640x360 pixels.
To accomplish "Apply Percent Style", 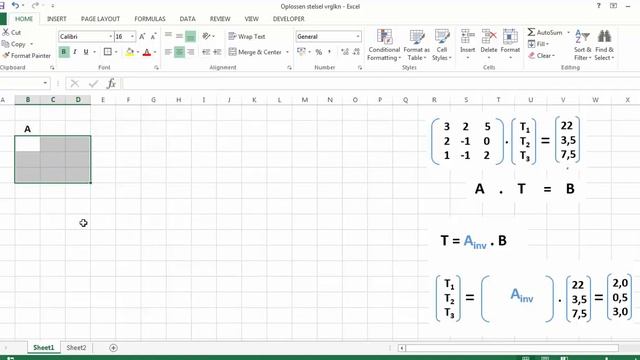I will tap(319, 52).
